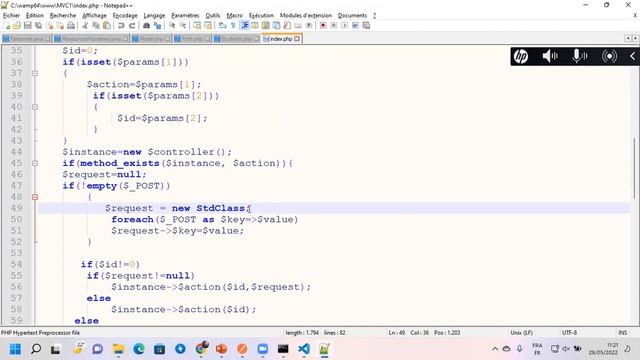
Task: Stop macro recording from the toolbar
Action: [333, 26]
